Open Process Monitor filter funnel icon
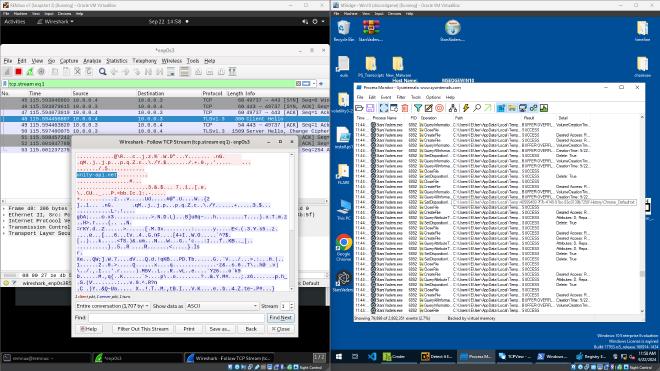This screenshot has width=660, height=371. click(x=418, y=108)
